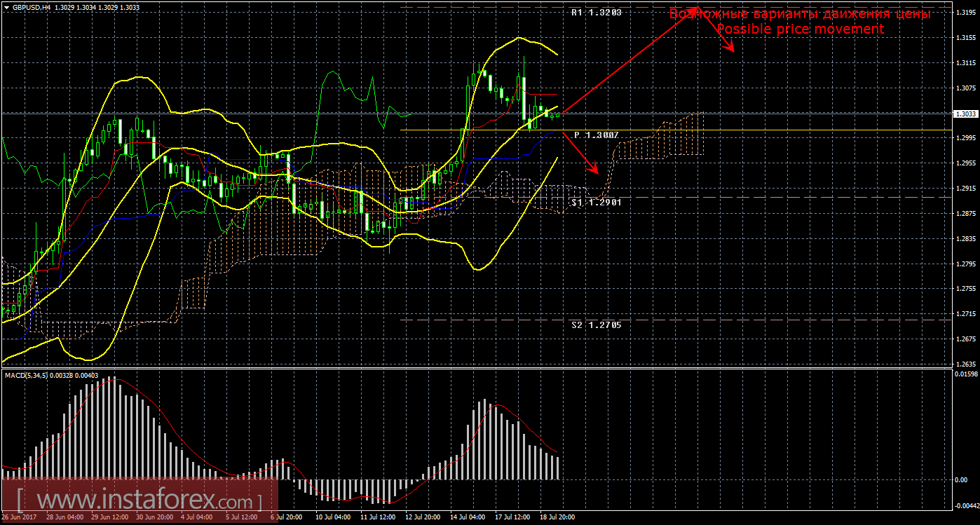Select the S1 1.2901 support label

click(x=596, y=202)
